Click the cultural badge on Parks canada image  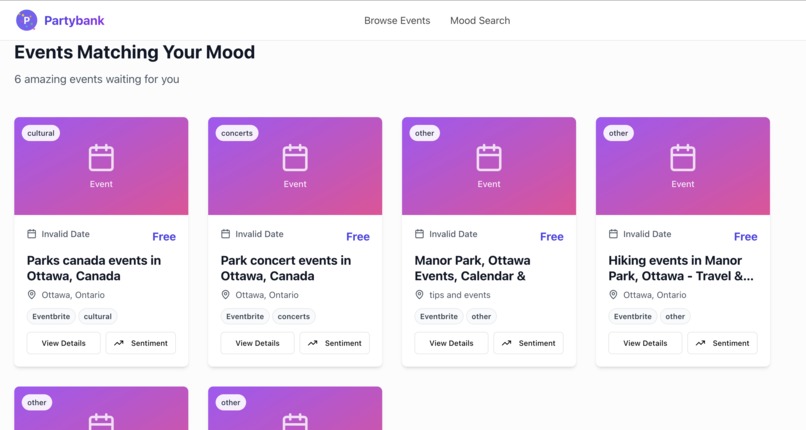(x=41, y=133)
